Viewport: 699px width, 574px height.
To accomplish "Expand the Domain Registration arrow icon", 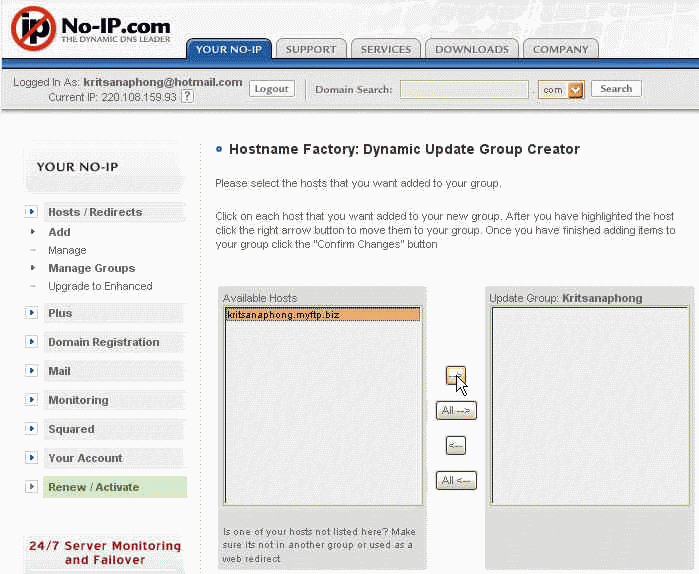I will (x=31, y=342).
